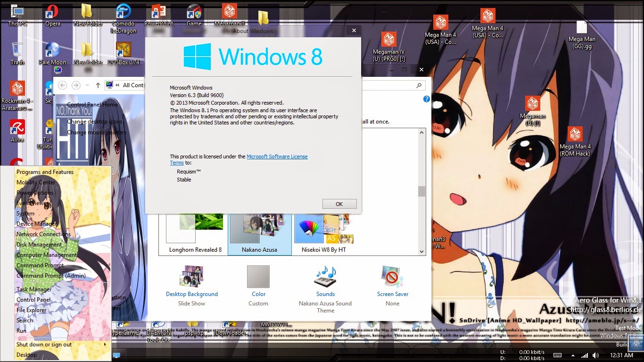
Task: Launch the Pale Moon browser shortcut
Action: 52,54
